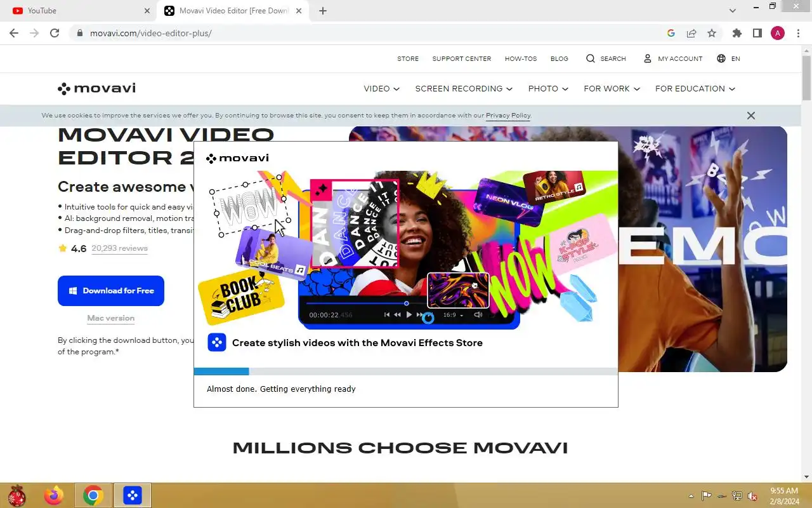Switch to the YouTube tab
The width and height of the screenshot is (812, 508).
point(79,11)
